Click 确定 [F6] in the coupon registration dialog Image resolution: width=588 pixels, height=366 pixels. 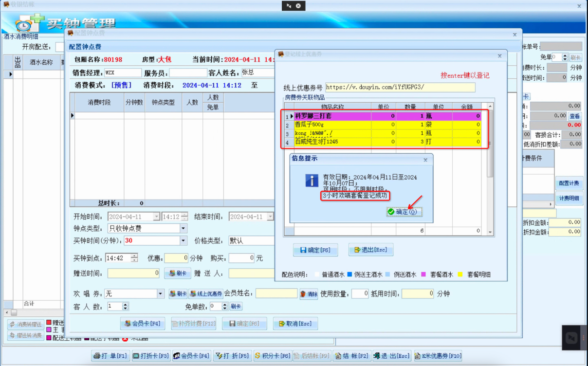pyautogui.click(x=315, y=250)
